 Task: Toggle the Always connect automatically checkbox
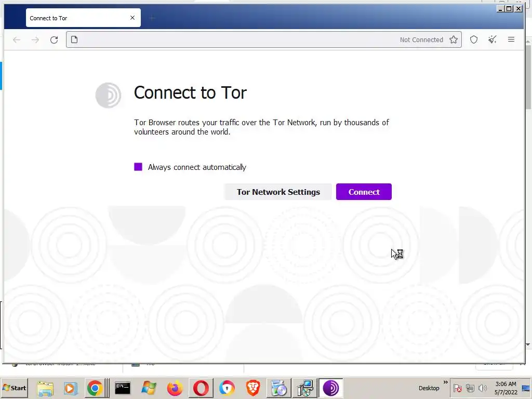pos(138,167)
